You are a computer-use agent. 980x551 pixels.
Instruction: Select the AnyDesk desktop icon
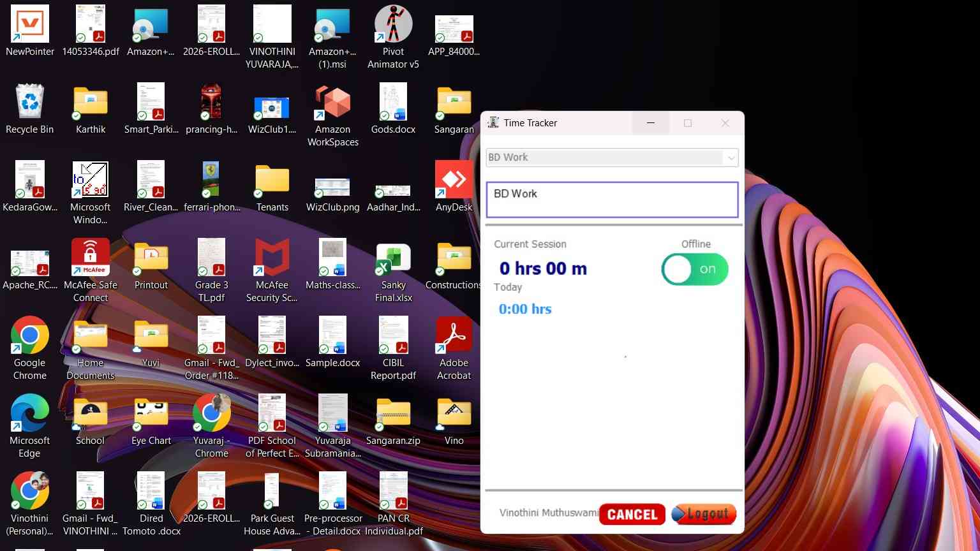(454, 186)
